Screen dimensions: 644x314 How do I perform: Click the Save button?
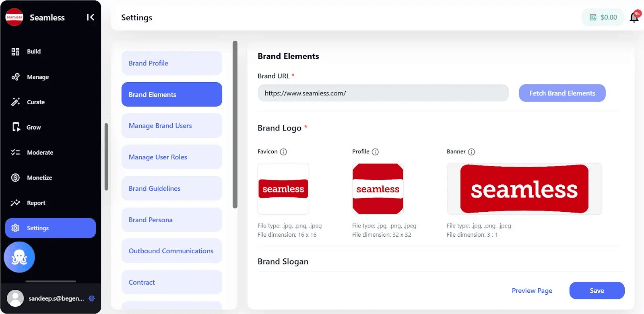click(597, 291)
